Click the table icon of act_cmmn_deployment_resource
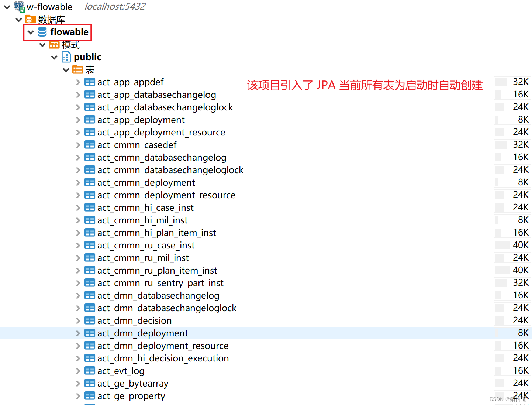 point(90,195)
